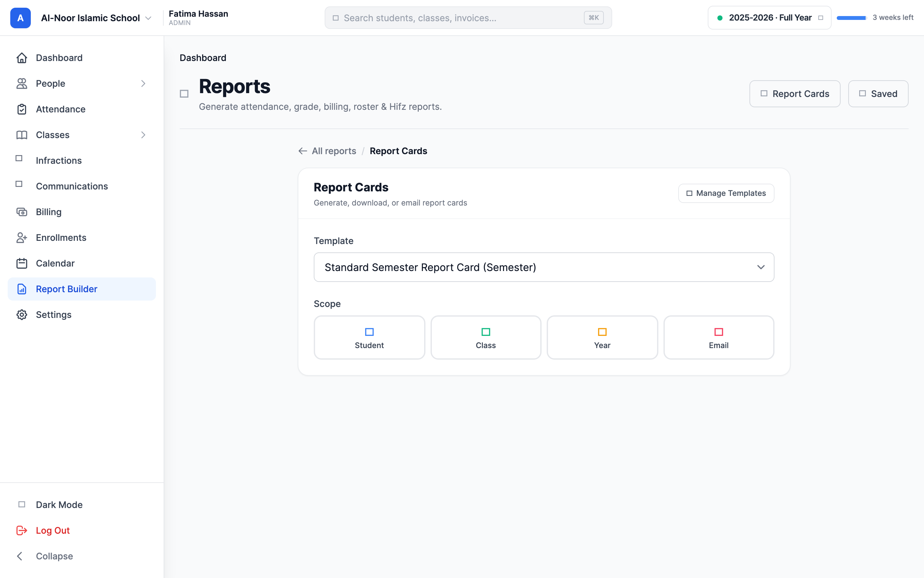Click the green active-term status dot
This screenshot has width=924, height=578.
(x=720, y=18)
